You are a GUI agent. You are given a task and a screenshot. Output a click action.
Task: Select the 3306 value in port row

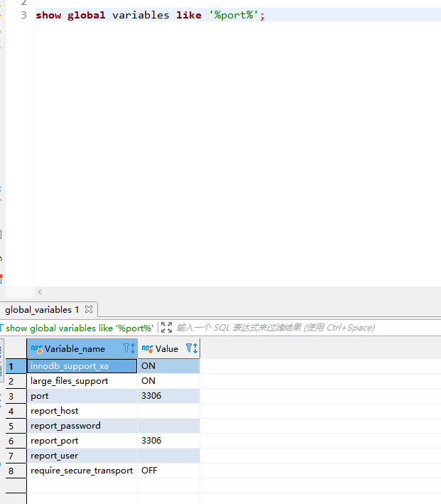point(168,396)
